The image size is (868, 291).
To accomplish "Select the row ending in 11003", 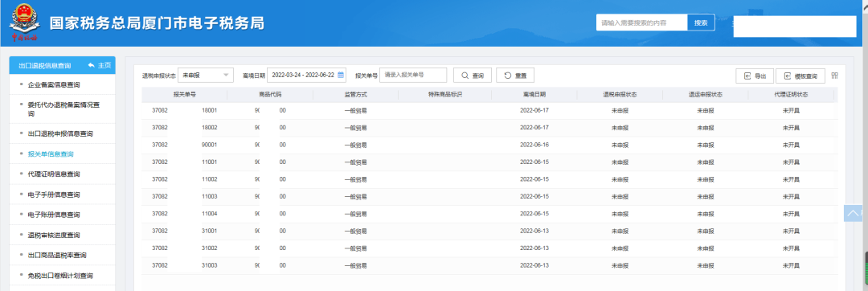I will [x=489, y=196].
